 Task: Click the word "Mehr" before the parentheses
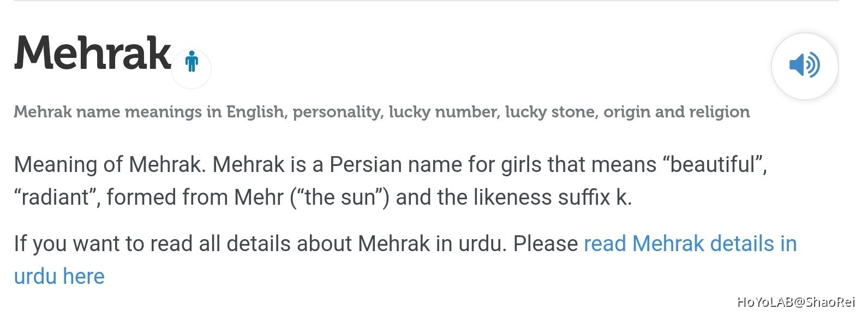(x=259, y=197)
